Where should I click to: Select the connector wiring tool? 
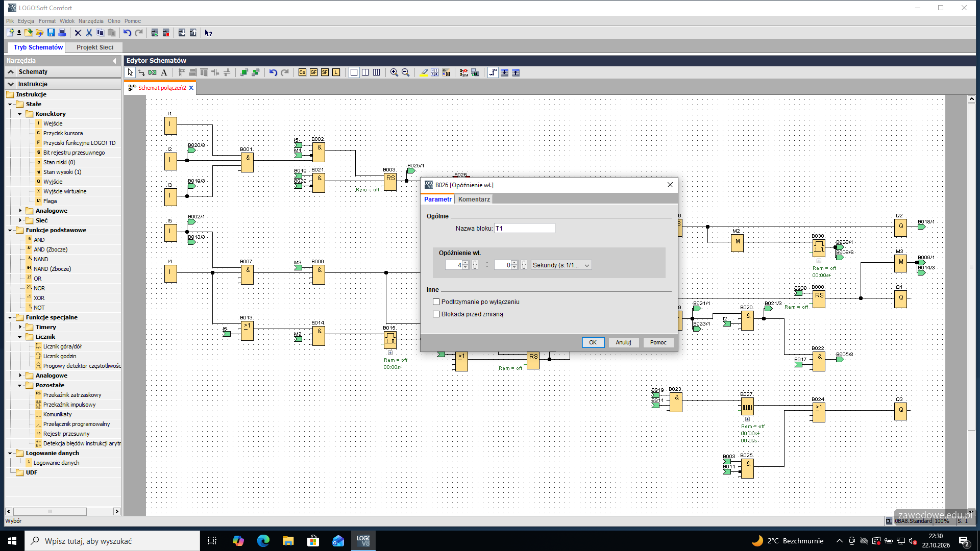click(141, 72)
